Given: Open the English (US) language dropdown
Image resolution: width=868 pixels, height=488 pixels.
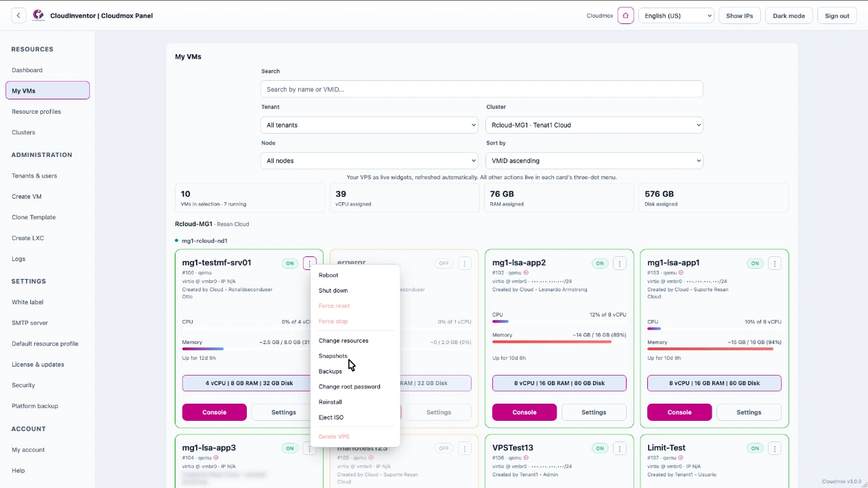Looking at the screenshot, I should 676,16.
